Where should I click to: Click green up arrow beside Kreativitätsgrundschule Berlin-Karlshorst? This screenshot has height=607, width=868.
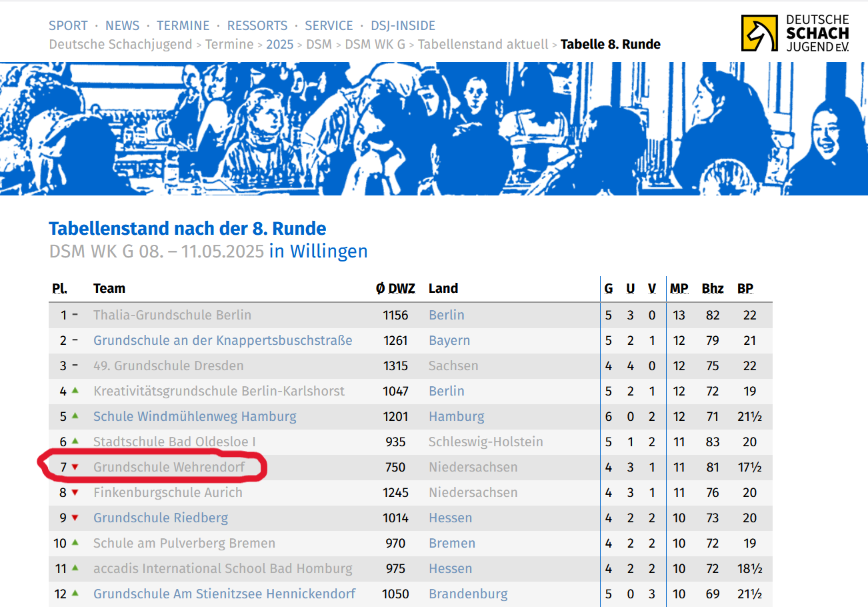click(x=75, y=390)
